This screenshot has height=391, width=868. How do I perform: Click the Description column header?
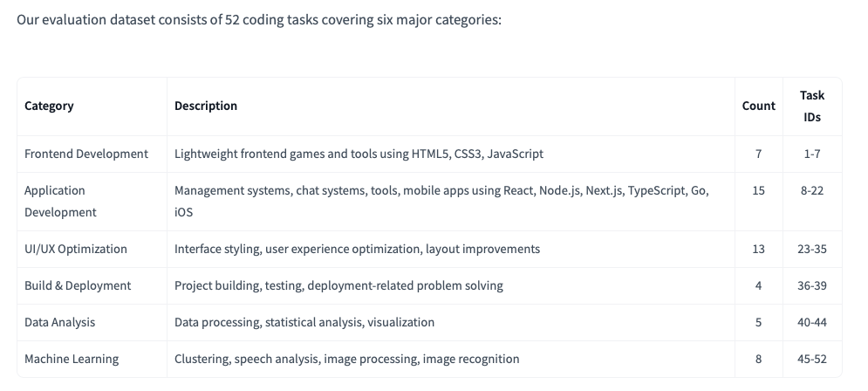tap(206, 106)
